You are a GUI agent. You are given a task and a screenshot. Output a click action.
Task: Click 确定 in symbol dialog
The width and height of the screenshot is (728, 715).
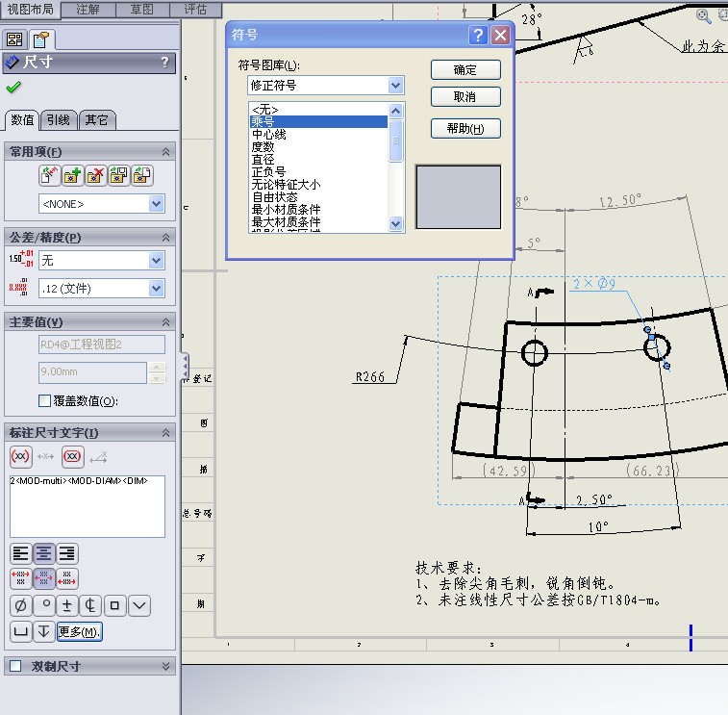pos(465,69)
